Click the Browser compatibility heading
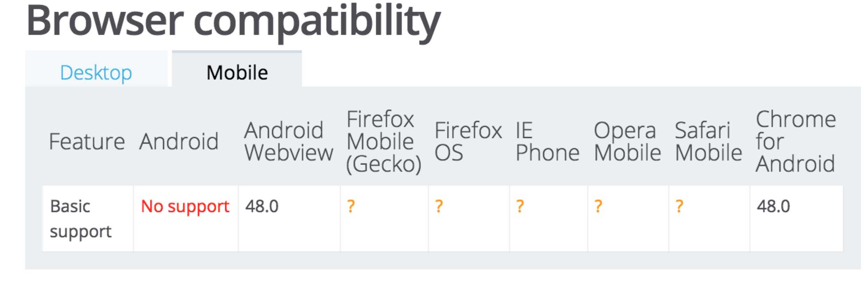 pyautogui.click(x=233, y=22)
